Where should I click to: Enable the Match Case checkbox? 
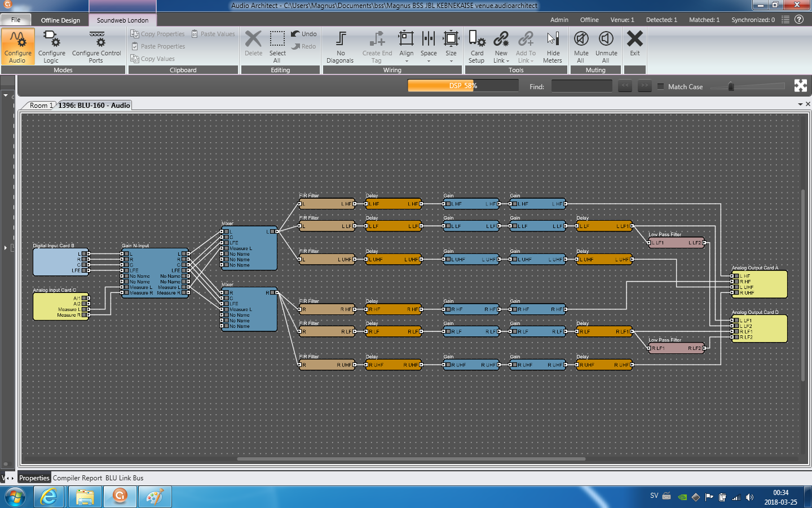(660, 86)
